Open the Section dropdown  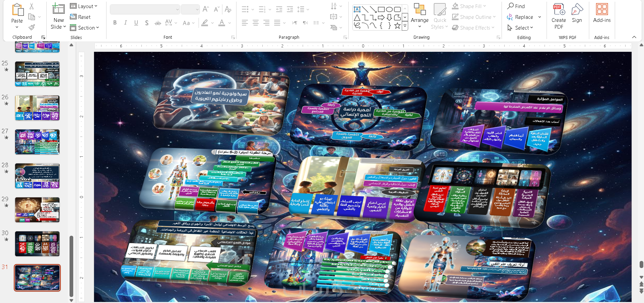tap(85, 28)
